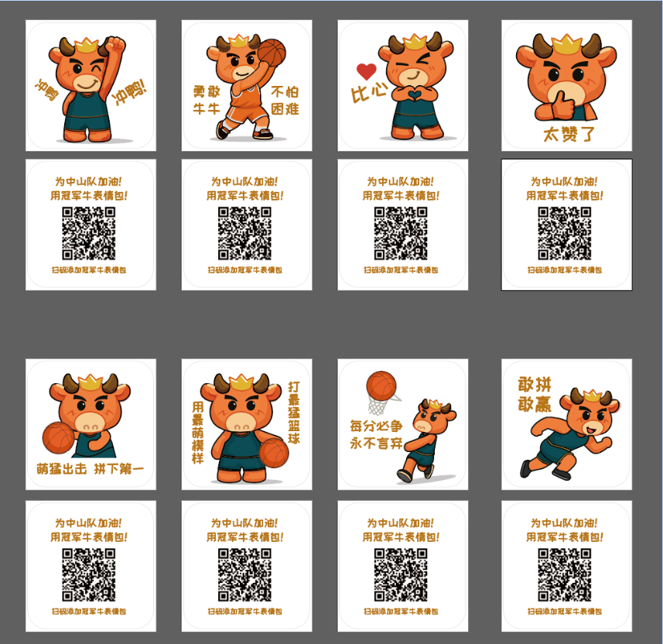Select the red heart on the 比心 sticker
The image size is (663, 644).
(366, 72)
